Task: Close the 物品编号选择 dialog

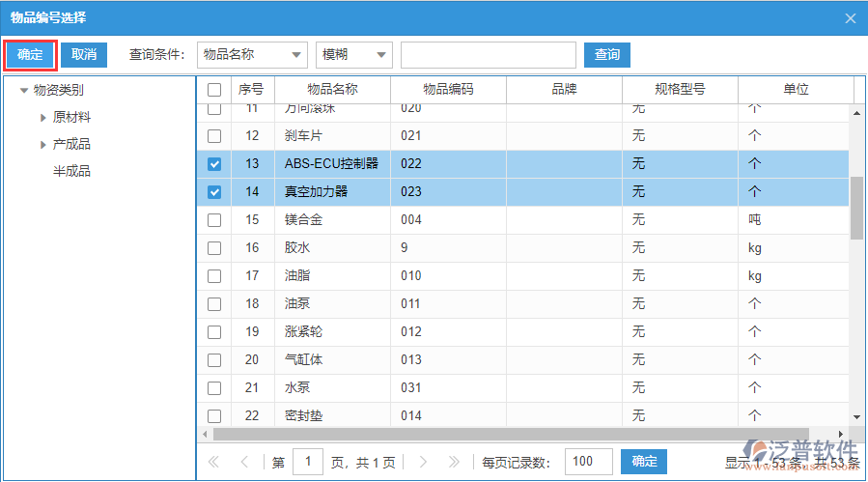Action: [x=851, y=18]
